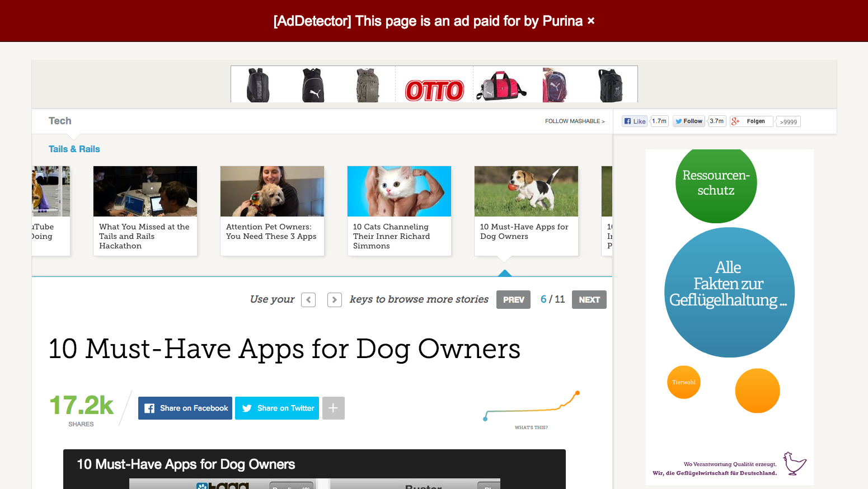Screen dimensions: 868x489
Task: Open 10 Cats Channeling Richard Simmons card
Action: [399, 211]
